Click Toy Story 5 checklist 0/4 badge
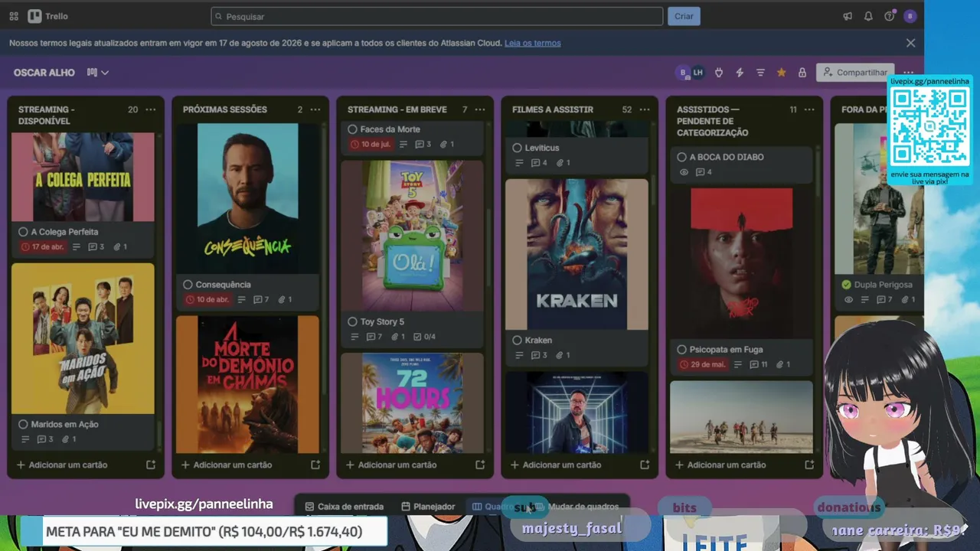This screenshot has width=980, height=551. tap(424, 337)
